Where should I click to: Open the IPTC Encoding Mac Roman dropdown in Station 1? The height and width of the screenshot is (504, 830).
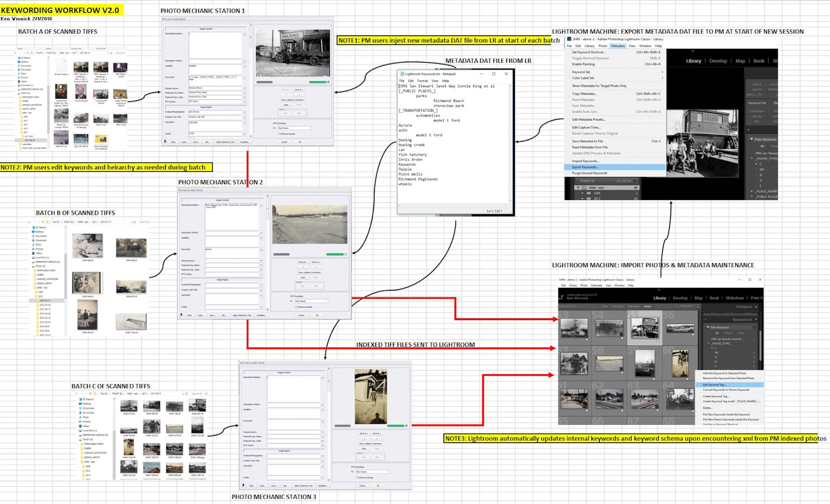294,128
